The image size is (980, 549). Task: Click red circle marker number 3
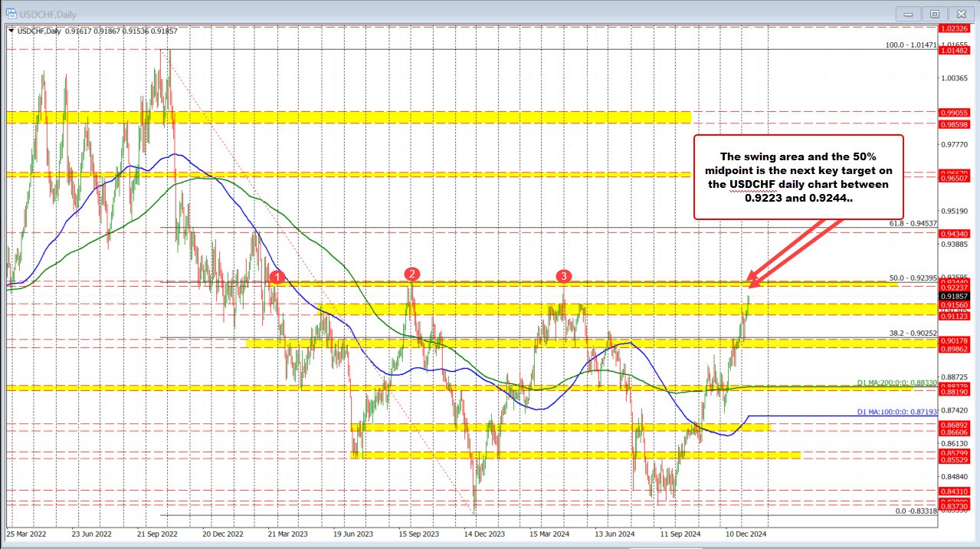click(x=563, y=275)
